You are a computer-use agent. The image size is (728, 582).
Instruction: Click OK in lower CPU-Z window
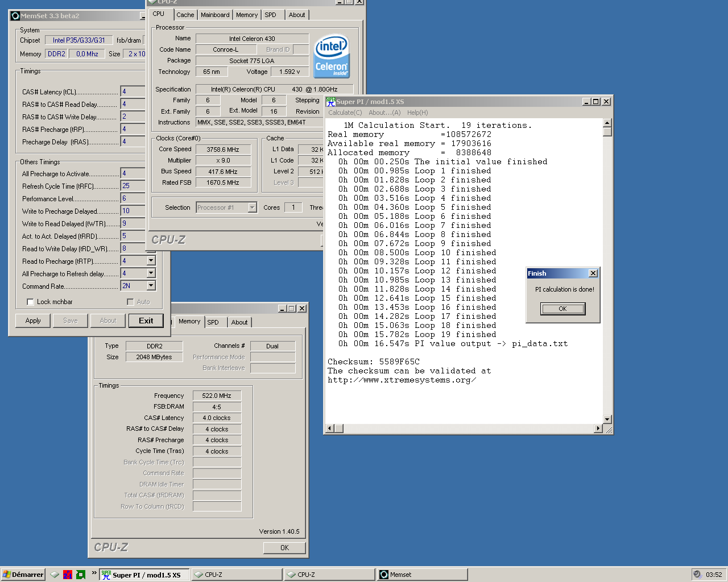[284, 548]
